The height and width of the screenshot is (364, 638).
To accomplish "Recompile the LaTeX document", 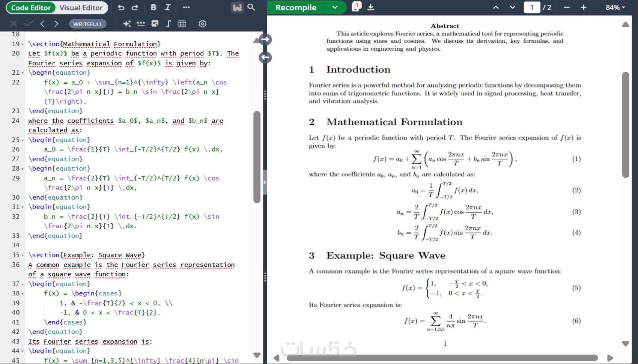I will tap(296, 8).
